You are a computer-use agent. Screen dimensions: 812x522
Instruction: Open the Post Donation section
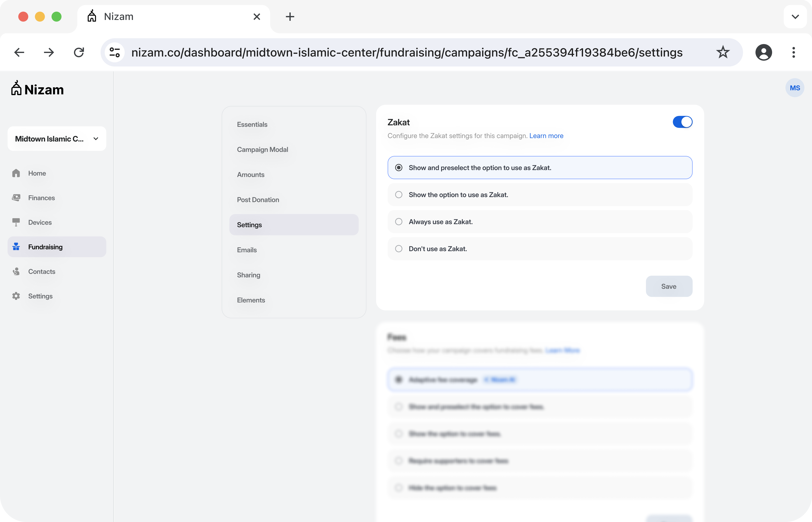coord(258,200)
